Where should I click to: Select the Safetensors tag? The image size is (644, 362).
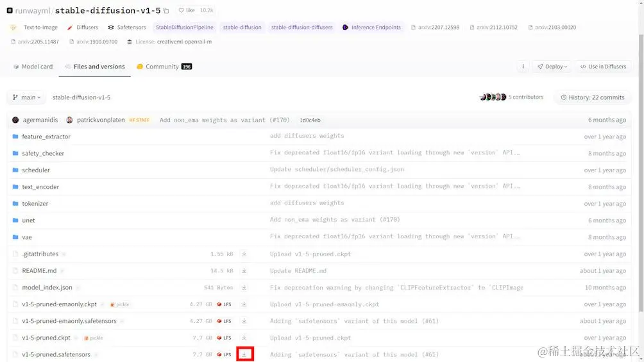[127, 27]
